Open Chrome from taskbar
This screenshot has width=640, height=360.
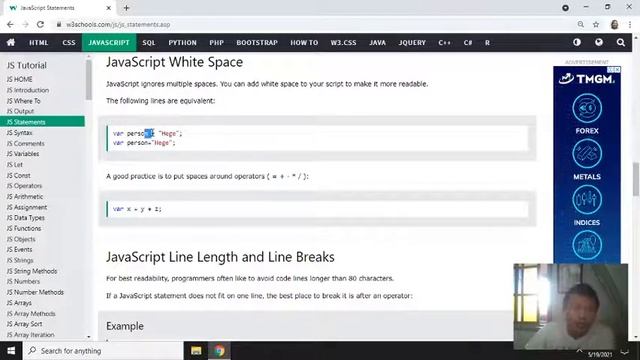(220, 351)
